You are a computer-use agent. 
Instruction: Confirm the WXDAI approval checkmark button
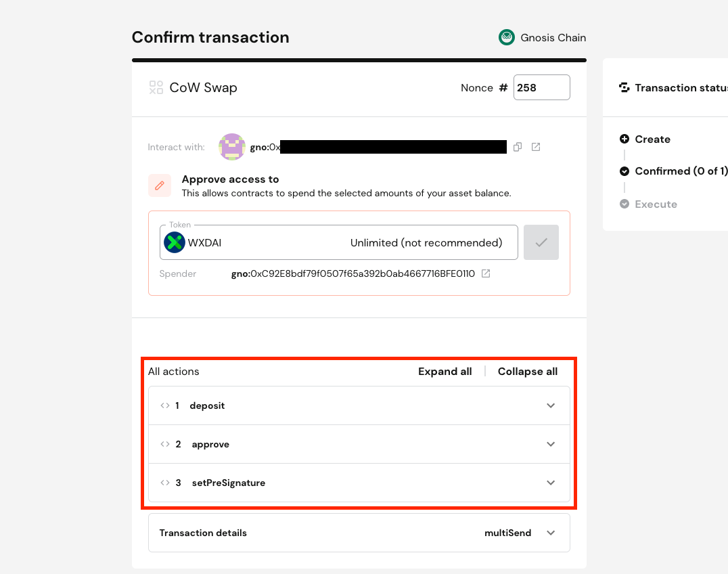point(541,242)
